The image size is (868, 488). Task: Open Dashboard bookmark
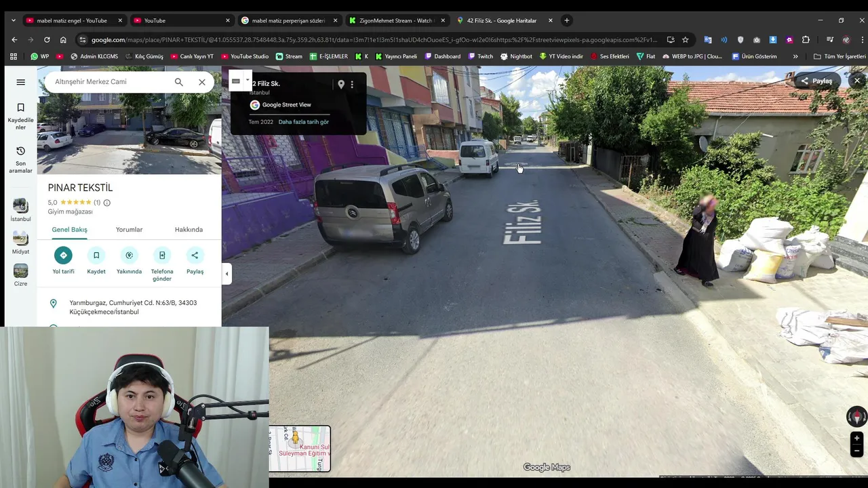[442, 56]
